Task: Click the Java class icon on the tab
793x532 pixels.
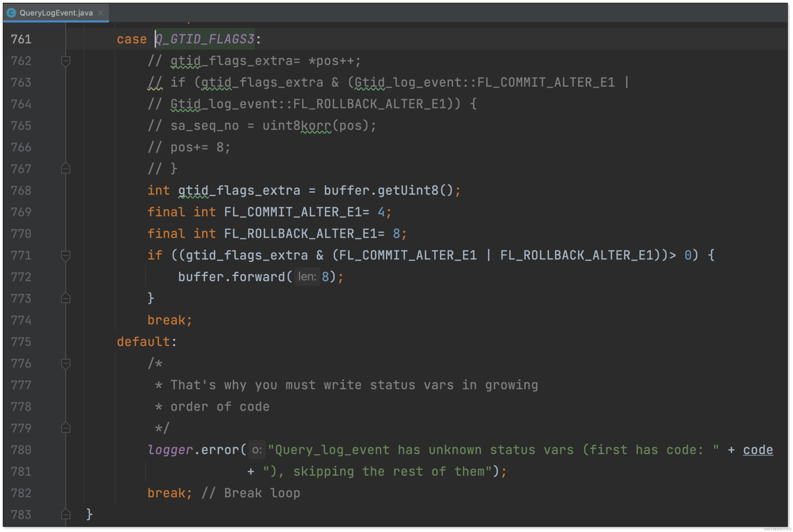Action: click(11, 13)
